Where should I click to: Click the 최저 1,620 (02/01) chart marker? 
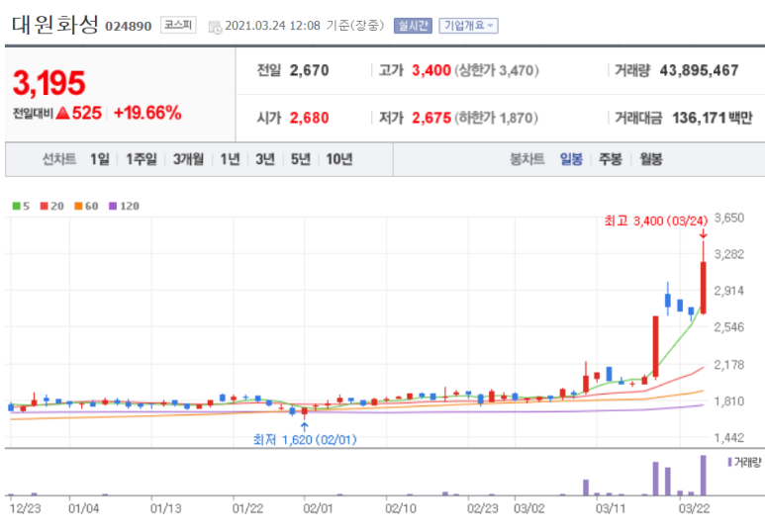click(x=305, y=439)
